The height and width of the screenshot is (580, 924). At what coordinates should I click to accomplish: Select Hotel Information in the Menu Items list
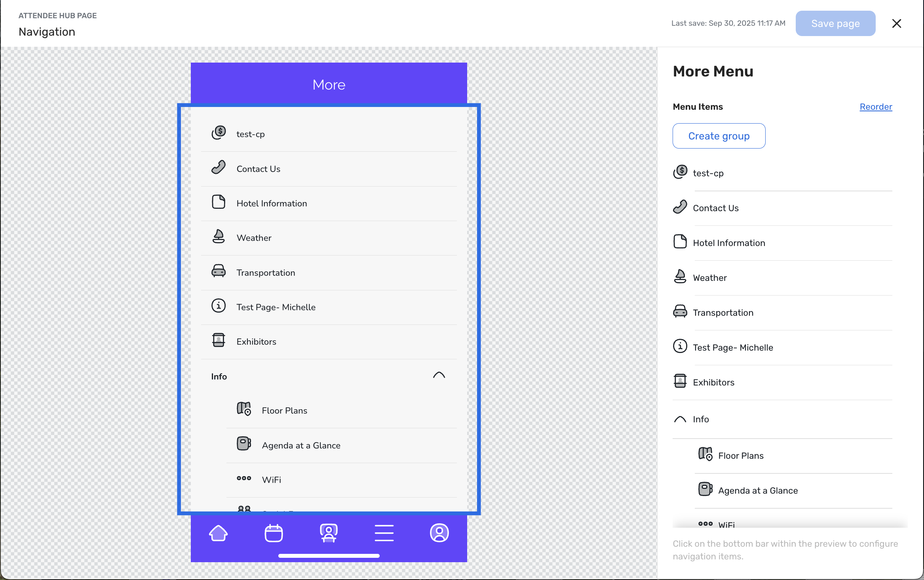pos(729,243)
